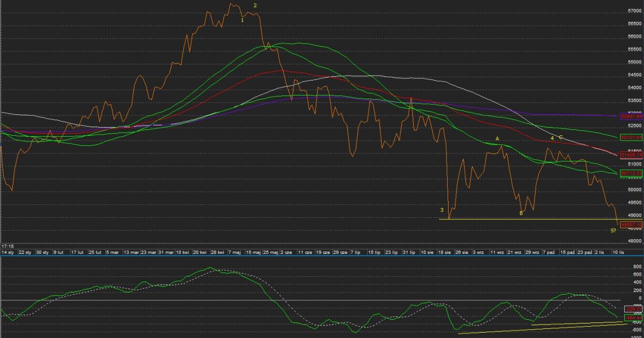Select the yellow 'A' wave label
The image size is (644, 338).
click(497, 139)
